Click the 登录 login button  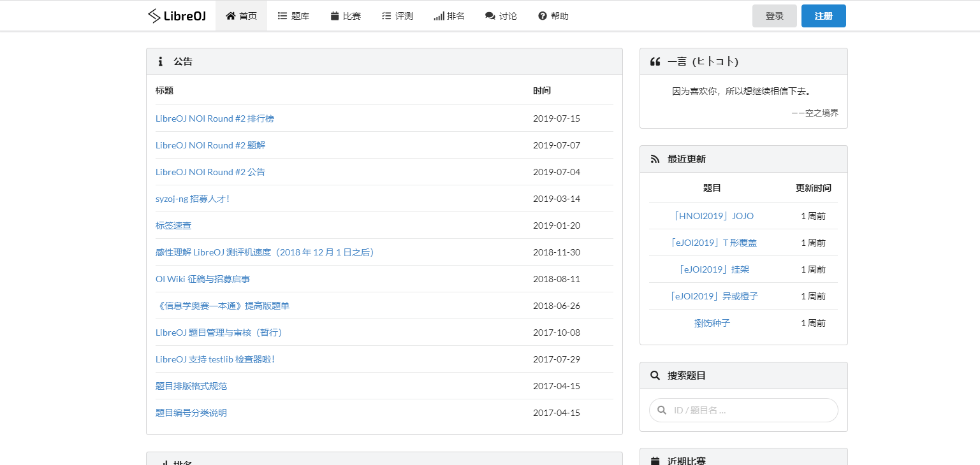[x=774, y=15]
